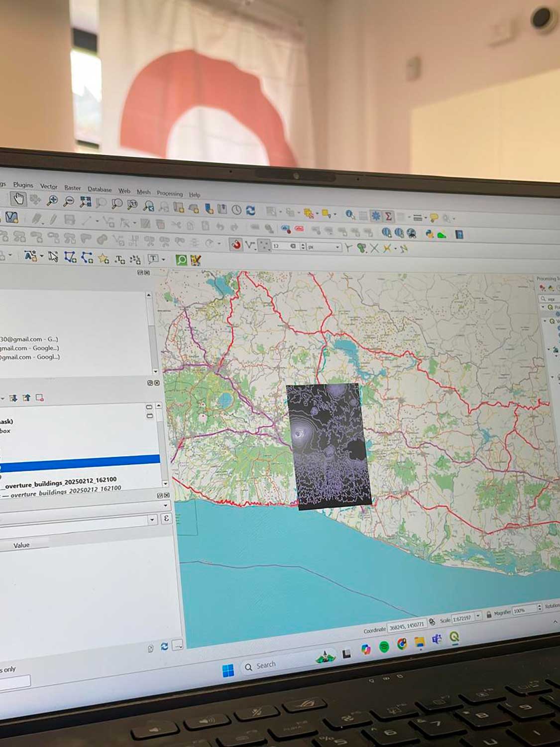Click the Zoom Out magnifier tool

click(69, 201)
